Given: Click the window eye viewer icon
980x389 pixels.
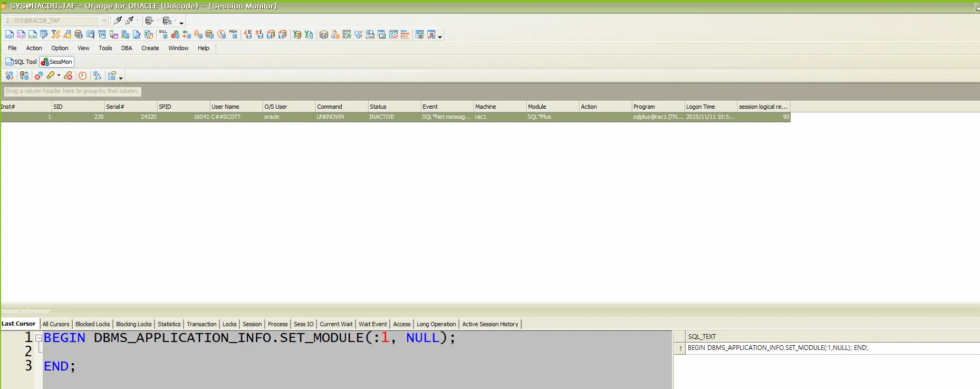Looking at the screenshot, I should pos(420,34).
